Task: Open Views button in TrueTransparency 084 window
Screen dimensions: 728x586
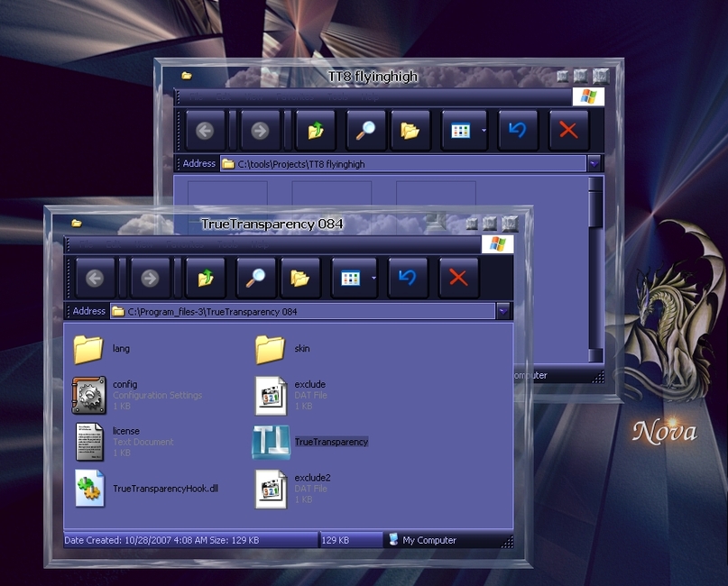Action: [351, 278]
